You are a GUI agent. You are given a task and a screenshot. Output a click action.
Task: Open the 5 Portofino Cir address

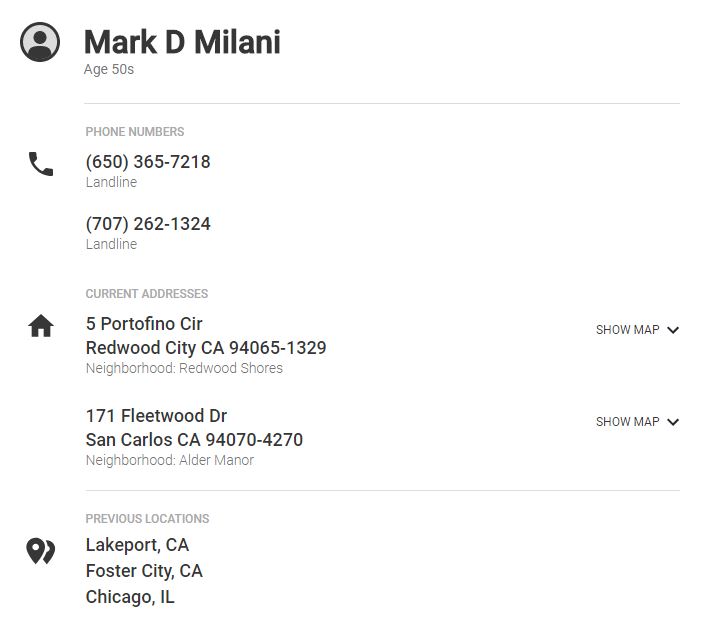[x=144, y=324]
